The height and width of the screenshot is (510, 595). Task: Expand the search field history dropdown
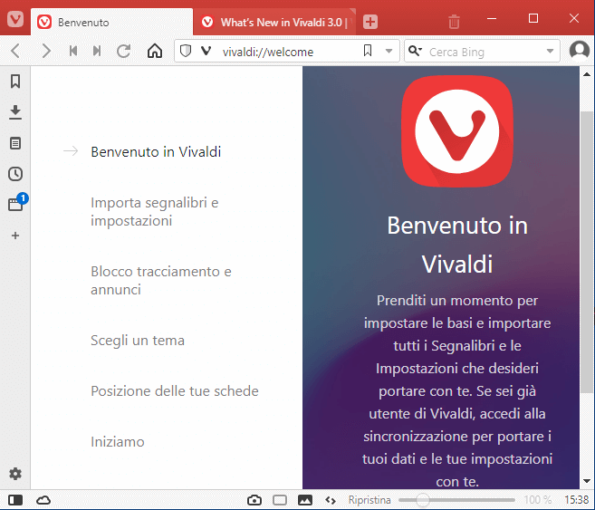pos(550,51)
